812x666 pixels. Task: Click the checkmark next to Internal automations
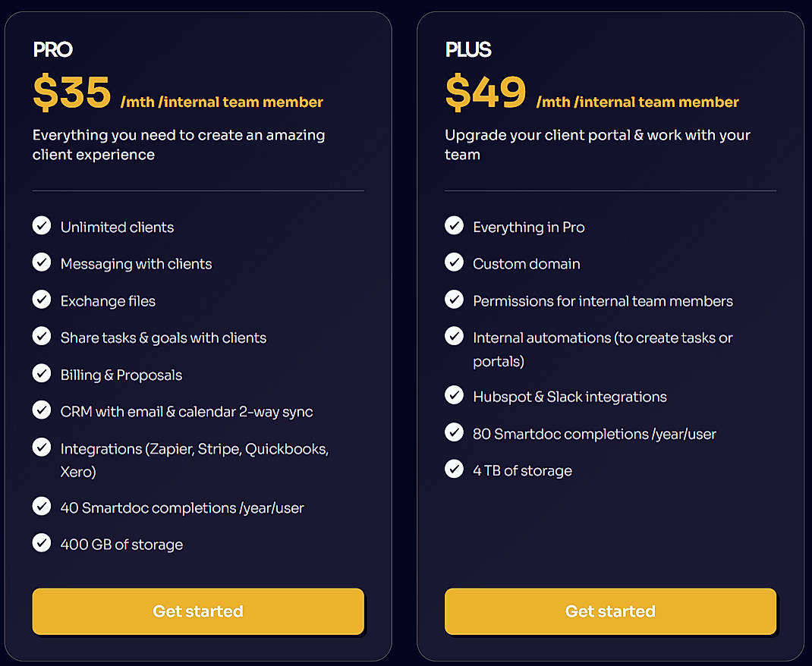coord(454,336)
